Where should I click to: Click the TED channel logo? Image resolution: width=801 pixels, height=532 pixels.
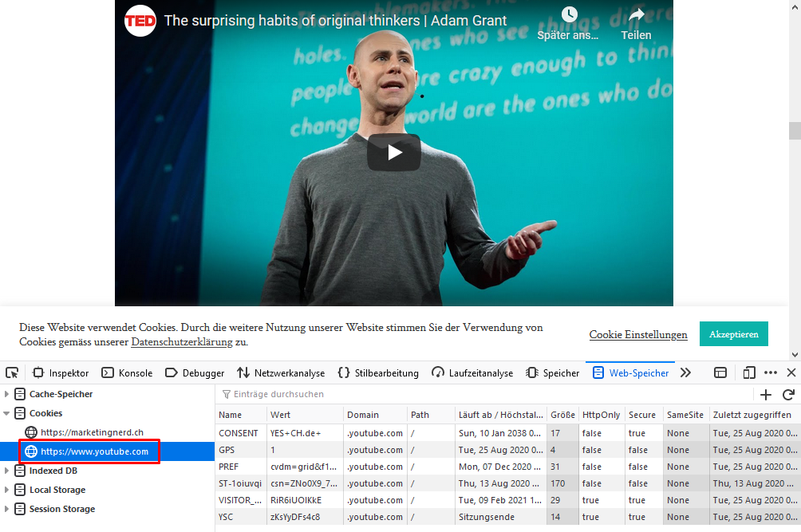click(x=140, y=21)
